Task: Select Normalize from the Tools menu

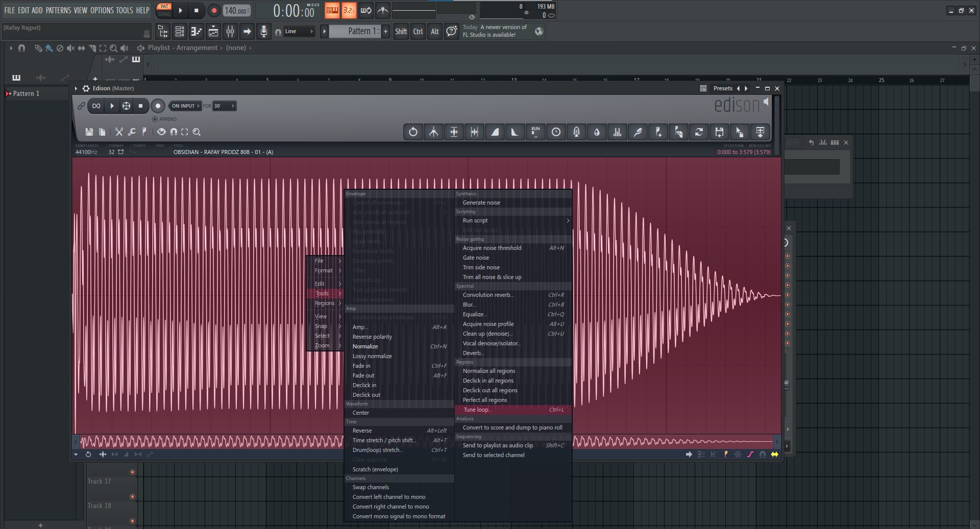Action: (365, 346)
